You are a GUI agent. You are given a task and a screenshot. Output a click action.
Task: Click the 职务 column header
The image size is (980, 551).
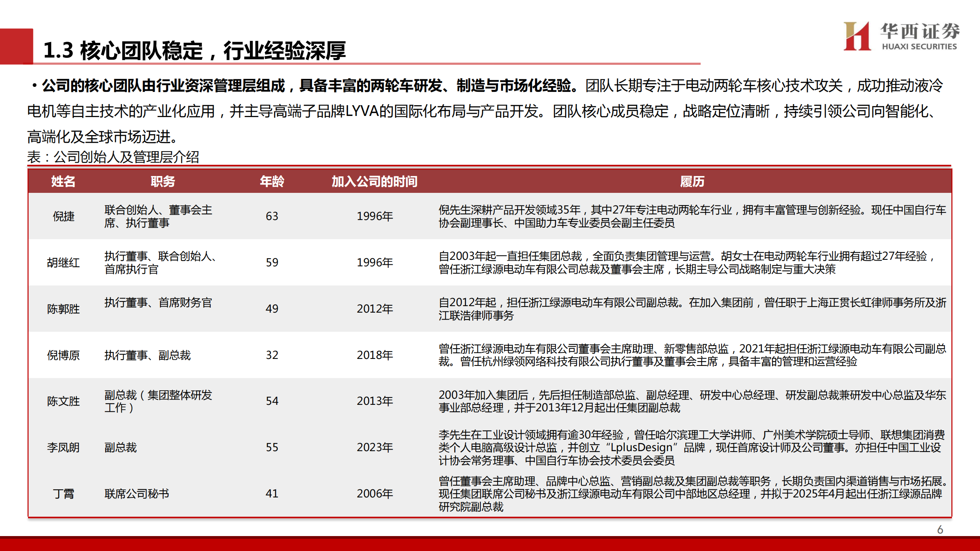coord(163,181)
